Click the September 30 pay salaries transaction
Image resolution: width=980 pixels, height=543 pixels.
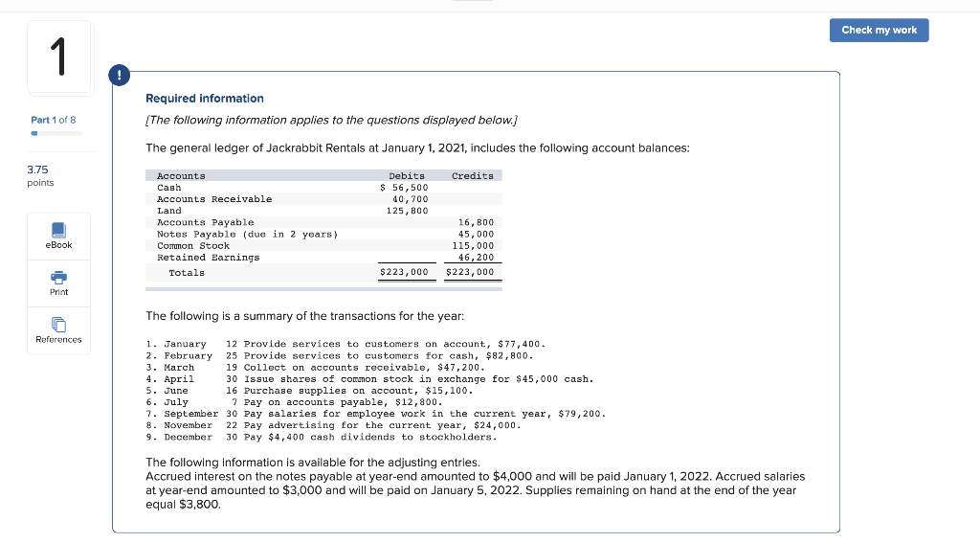point(376,414)
